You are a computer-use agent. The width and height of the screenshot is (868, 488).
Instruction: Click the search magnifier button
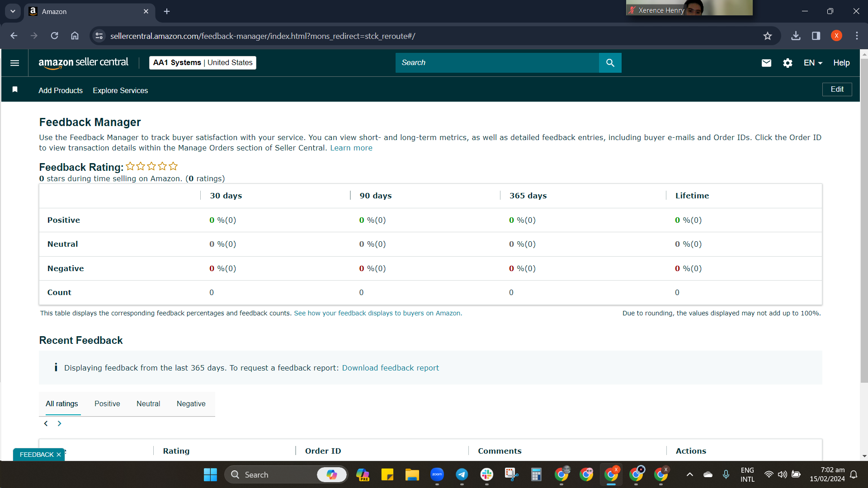tap(610, 63)
